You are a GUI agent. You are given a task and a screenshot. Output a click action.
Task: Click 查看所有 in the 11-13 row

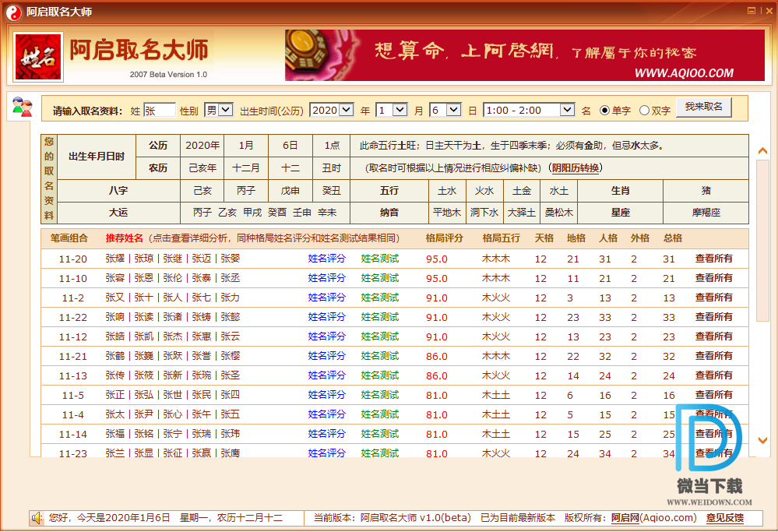coord(714,375)
